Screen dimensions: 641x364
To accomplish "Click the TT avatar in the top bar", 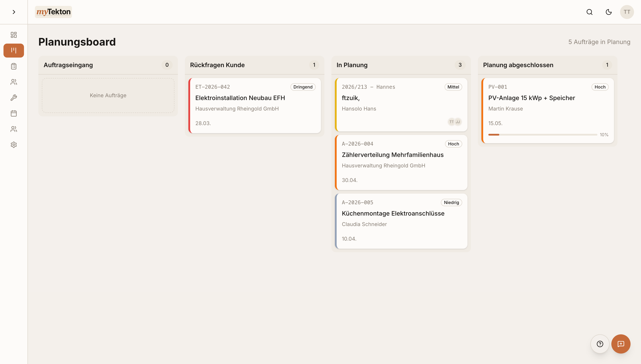I will tap(627, 12).
